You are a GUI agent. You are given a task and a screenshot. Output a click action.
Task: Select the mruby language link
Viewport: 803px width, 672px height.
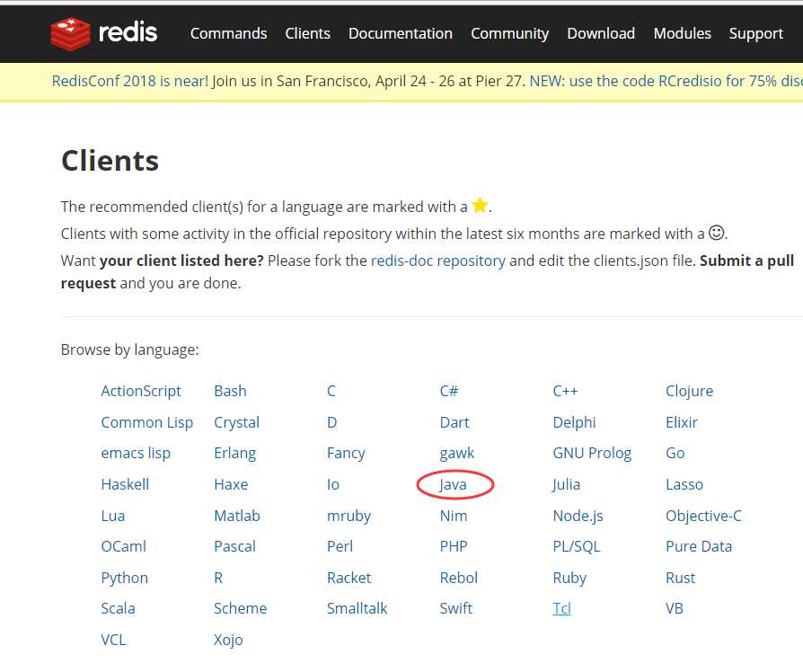(x=349, y=516)
